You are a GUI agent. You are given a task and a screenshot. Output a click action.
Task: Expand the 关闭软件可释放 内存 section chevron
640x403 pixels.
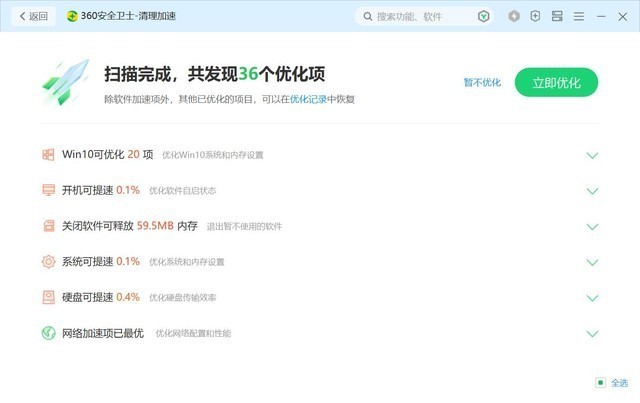(x=592, y=227)
